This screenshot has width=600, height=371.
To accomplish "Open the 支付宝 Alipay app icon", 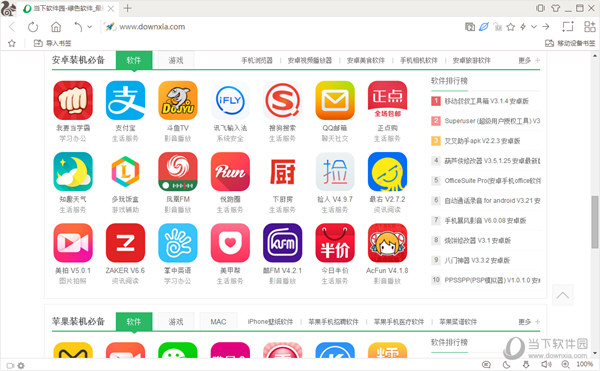I will [126, 100].
